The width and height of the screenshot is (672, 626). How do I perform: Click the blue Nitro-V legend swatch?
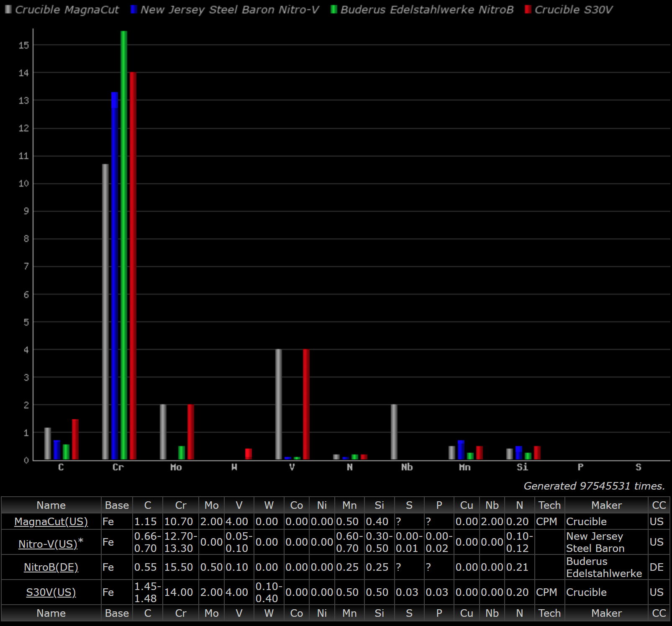point(133,9)
